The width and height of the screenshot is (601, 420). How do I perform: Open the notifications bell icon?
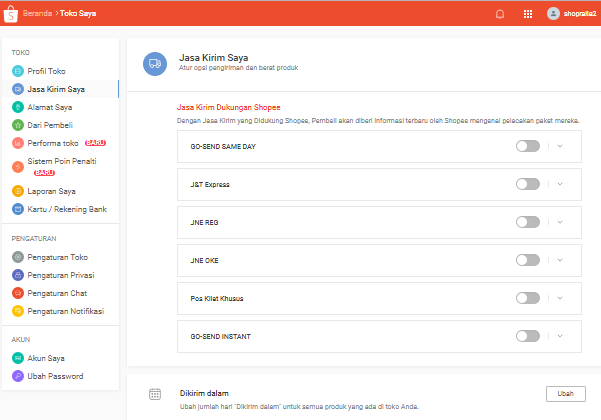500,14
